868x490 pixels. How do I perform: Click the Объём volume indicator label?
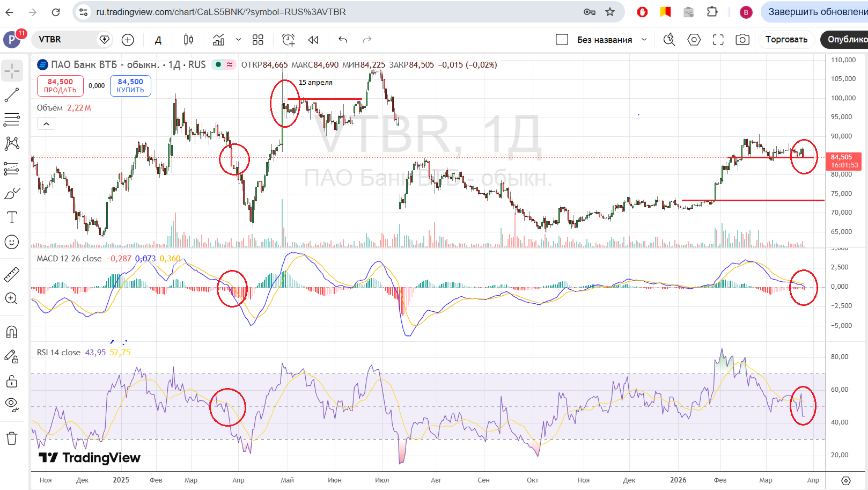click(50, 108)
